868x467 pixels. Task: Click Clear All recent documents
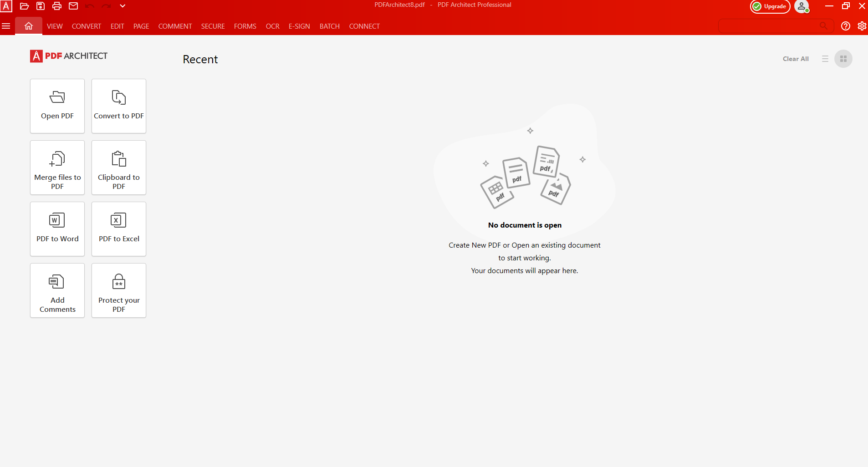click(796, 59)
